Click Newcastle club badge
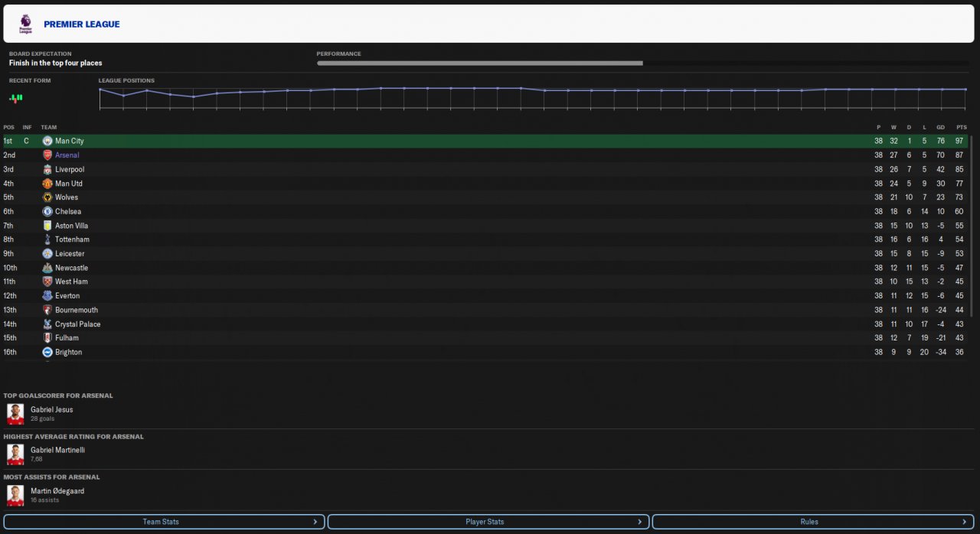Screen dimensions: 980x534 pos(47,268)
